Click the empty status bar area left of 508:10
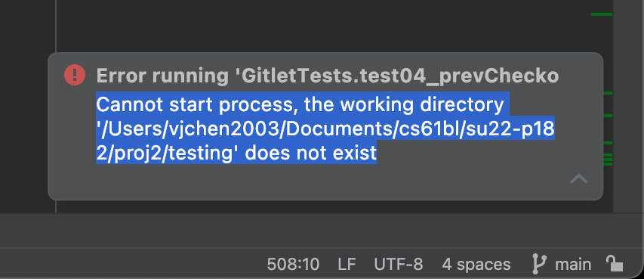This screenshot has width=644, height=279. point(131,263)
